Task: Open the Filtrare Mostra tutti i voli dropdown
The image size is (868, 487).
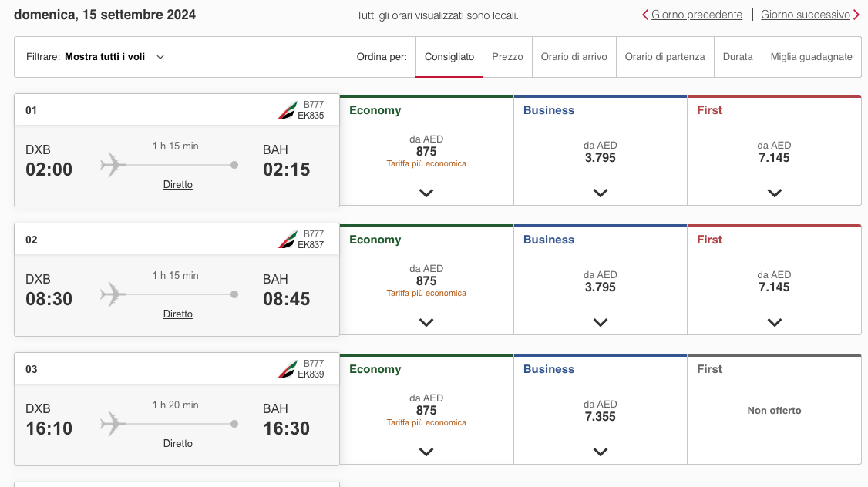Action: [114, 57]
